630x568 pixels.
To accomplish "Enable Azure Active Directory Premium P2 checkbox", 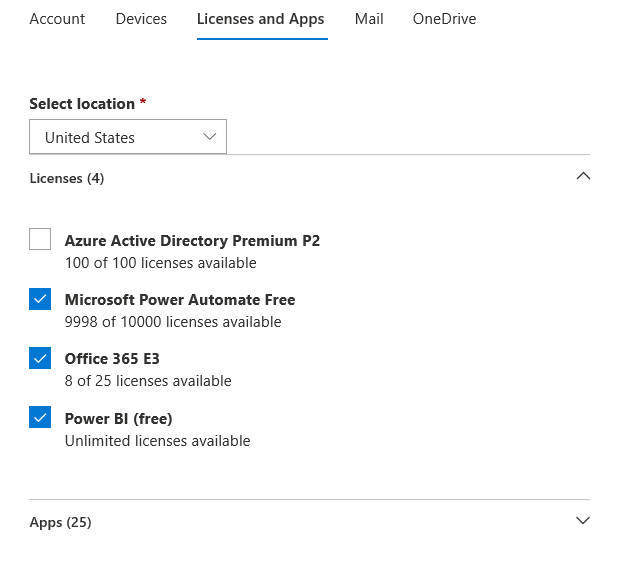I will 40,240.
